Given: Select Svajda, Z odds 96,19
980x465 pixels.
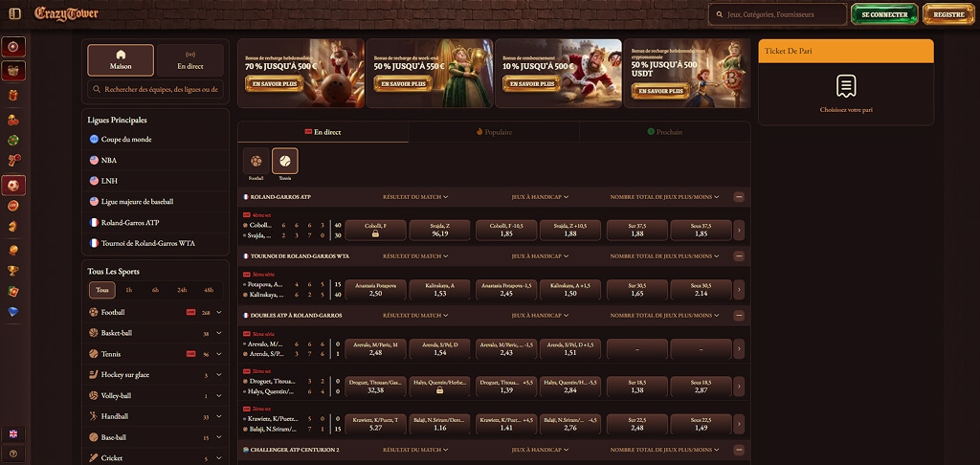Looking at the screenshot, I should (439, 230).
